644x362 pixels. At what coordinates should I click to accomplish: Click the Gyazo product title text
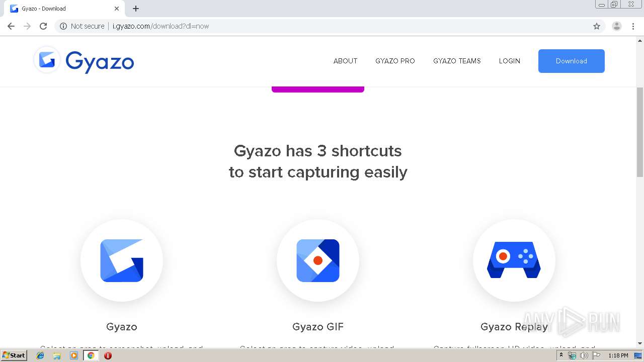click(122, 327)
